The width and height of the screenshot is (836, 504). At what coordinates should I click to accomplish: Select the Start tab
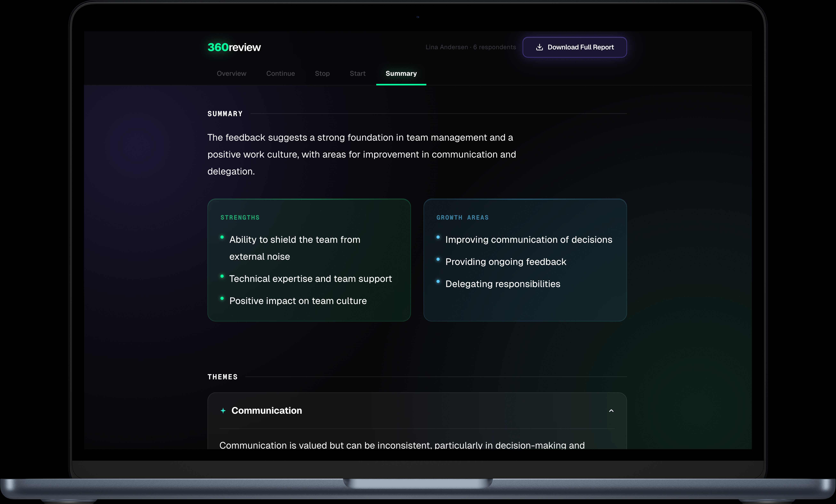pyautogui.click(x=357, y=74)
